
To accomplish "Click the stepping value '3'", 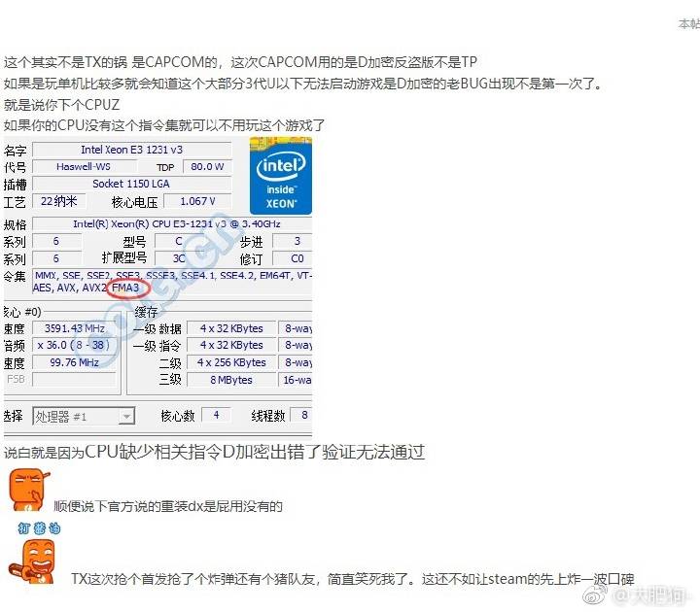I will pyautogui.click(x=293, y=241).
